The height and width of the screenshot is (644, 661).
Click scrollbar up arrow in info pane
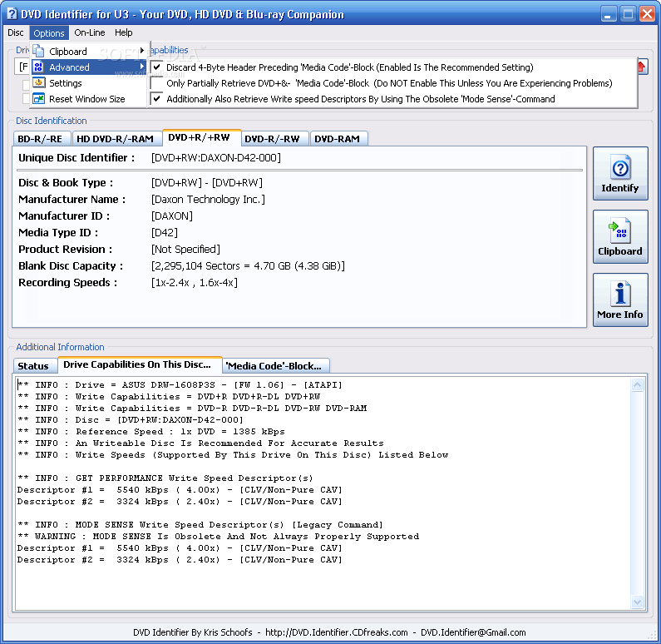[637, 384]
